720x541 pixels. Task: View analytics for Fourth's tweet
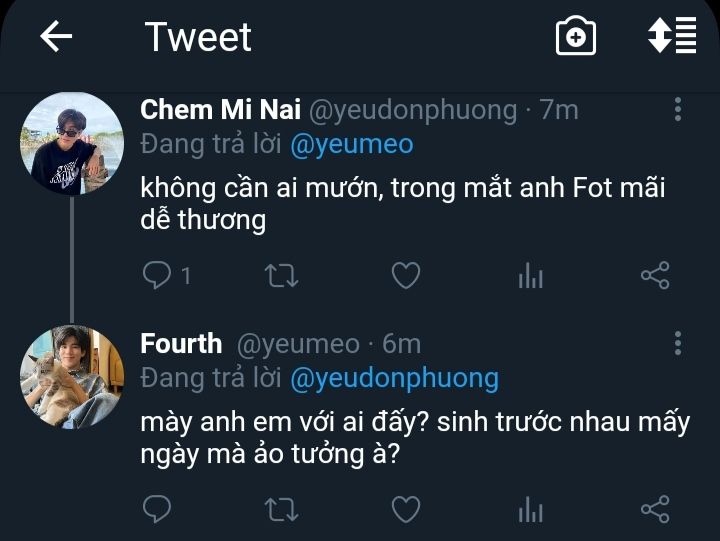point(530,511)
